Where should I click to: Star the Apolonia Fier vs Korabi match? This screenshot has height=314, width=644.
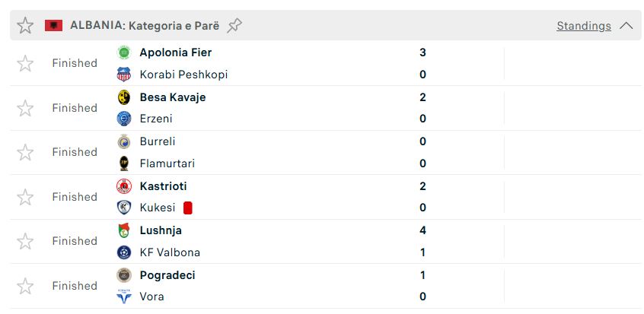[25, 63]
